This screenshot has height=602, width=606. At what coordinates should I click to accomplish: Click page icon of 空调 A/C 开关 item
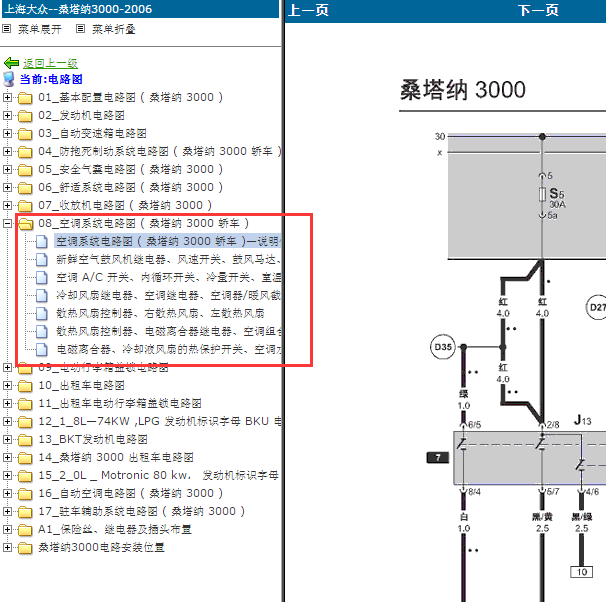click(42, 277)
